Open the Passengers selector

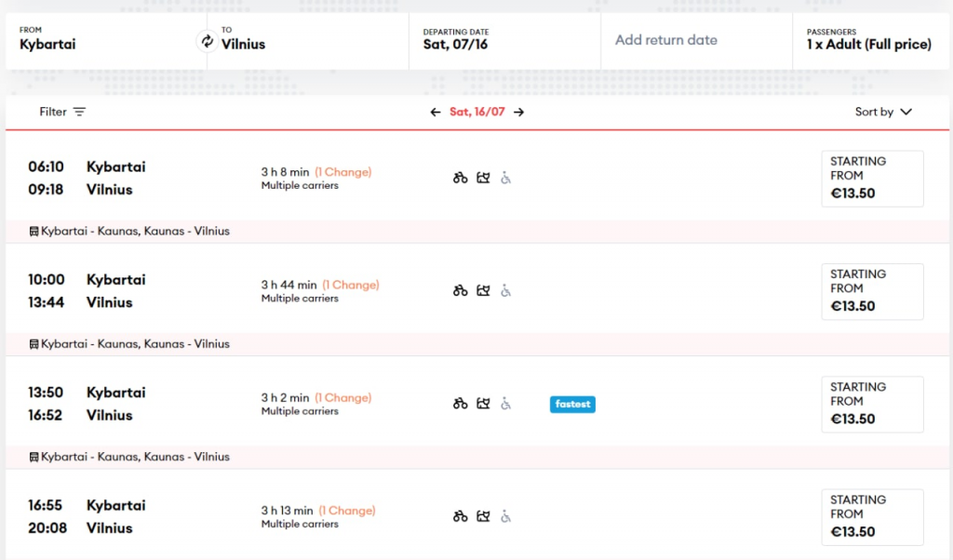(x=868, y=40)
